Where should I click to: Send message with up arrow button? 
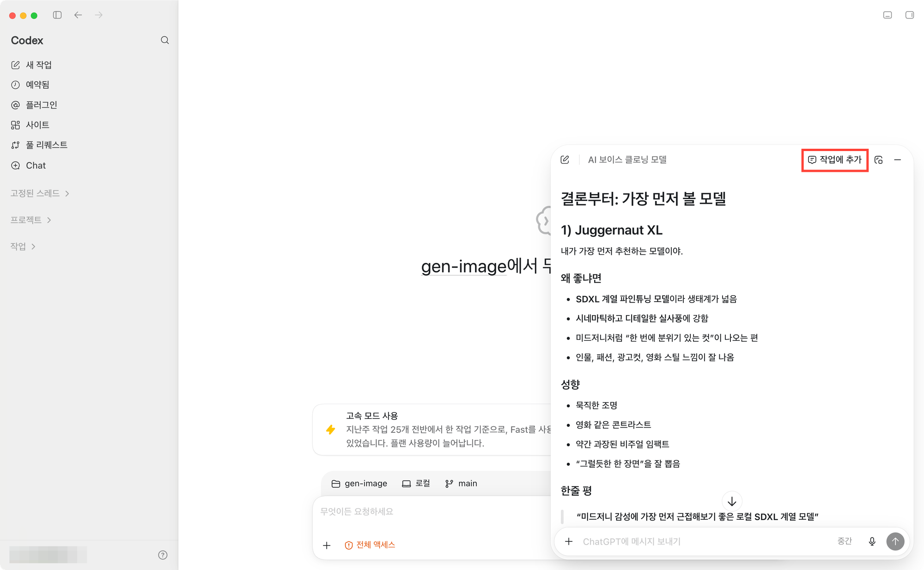coord(895,541)
